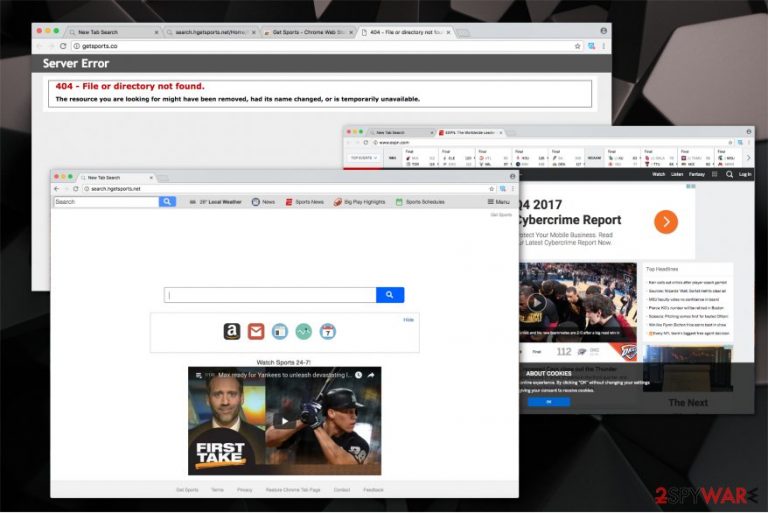Click Restore Chrome Tab Page footer link

(293, 490)
